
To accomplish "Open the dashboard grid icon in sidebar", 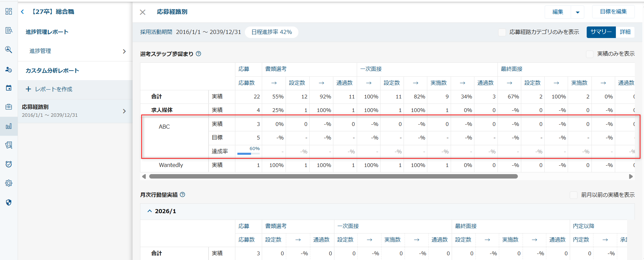I will [9, 12].
